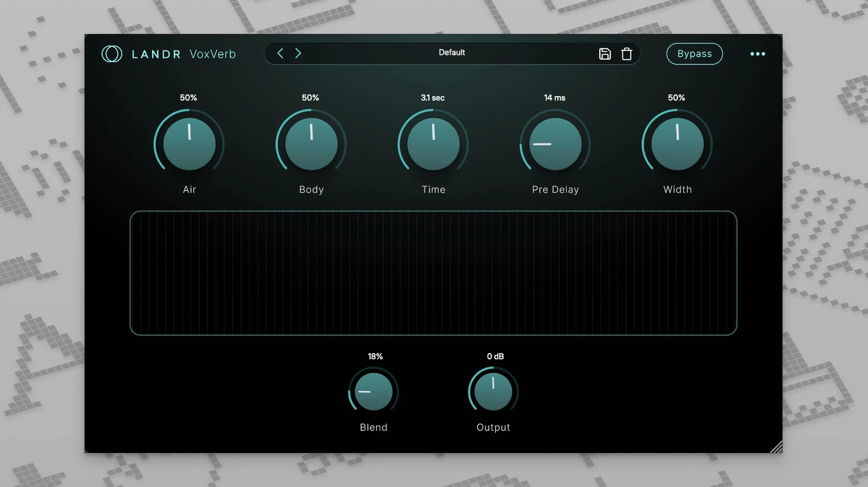Open the three-dot options menu
This screenshot has height=487, width=868.
pyautogui.click(x=758, y=54)
